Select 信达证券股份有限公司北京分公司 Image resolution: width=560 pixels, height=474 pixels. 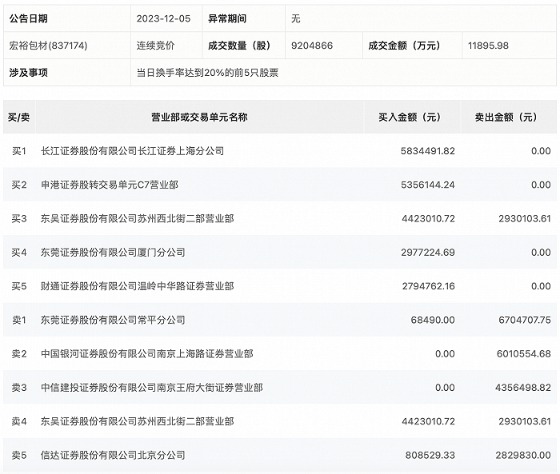(113, 455)
